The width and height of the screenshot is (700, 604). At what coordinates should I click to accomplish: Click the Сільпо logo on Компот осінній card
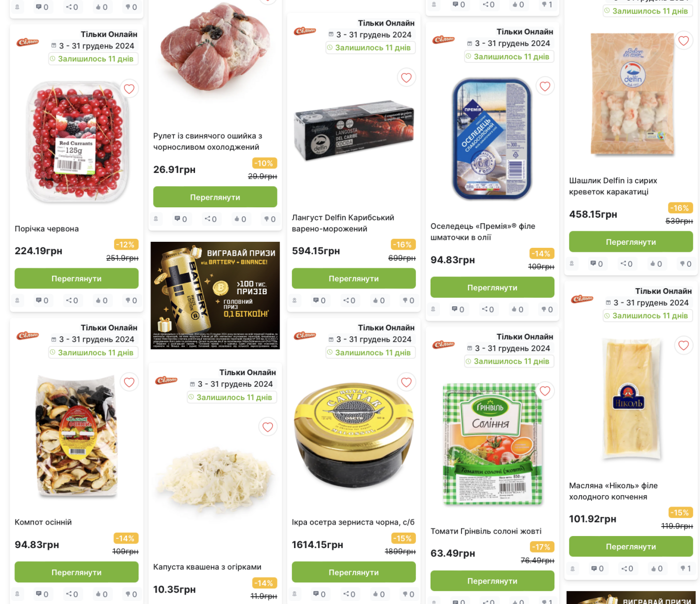(x=28, y=336)
